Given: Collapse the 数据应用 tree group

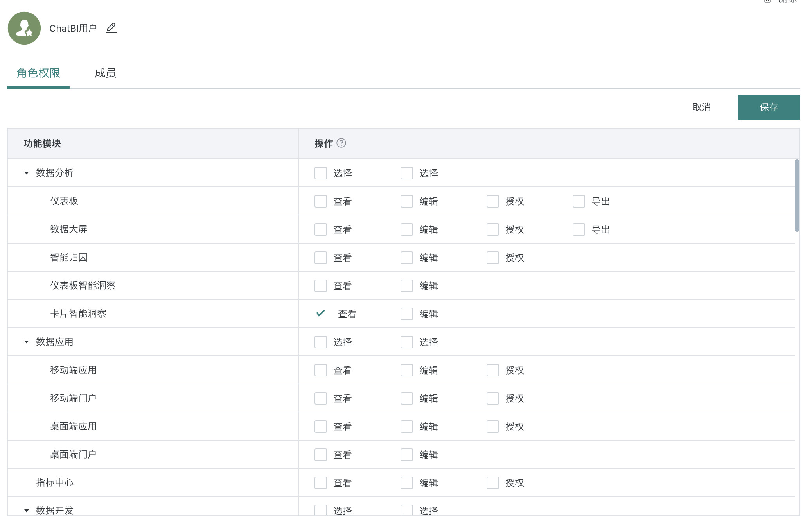Looking at the screenshot, I should pos(27,342).
